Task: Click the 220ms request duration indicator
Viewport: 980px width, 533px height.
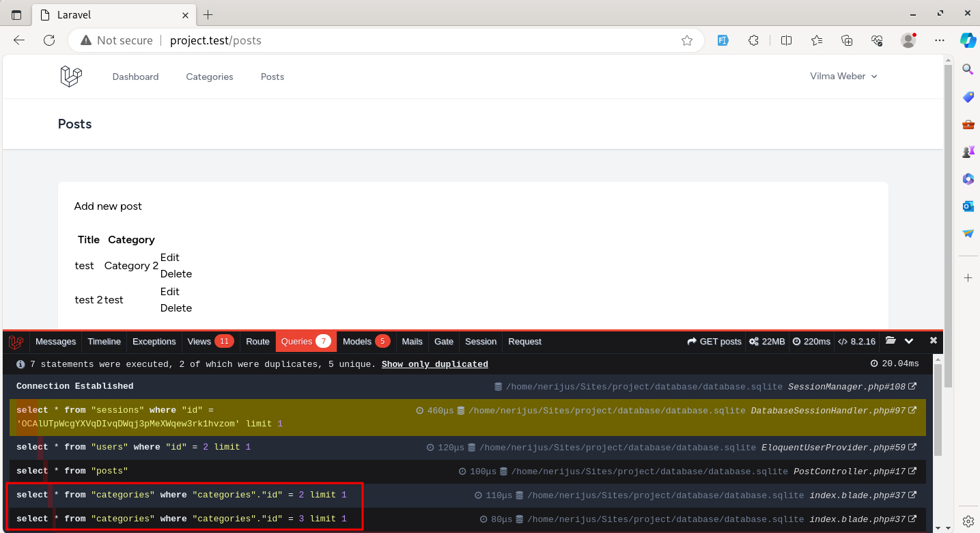Action: pos(811,341)
